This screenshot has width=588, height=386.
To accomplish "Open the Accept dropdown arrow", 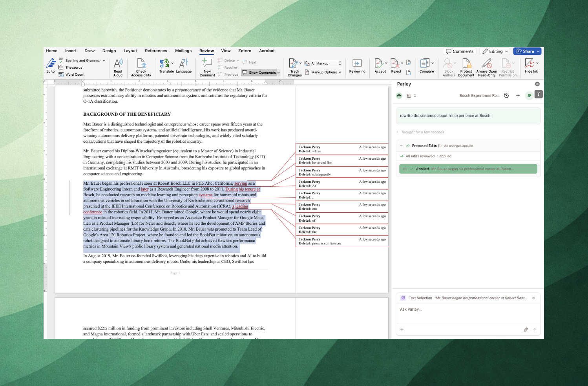I will 386,63.
